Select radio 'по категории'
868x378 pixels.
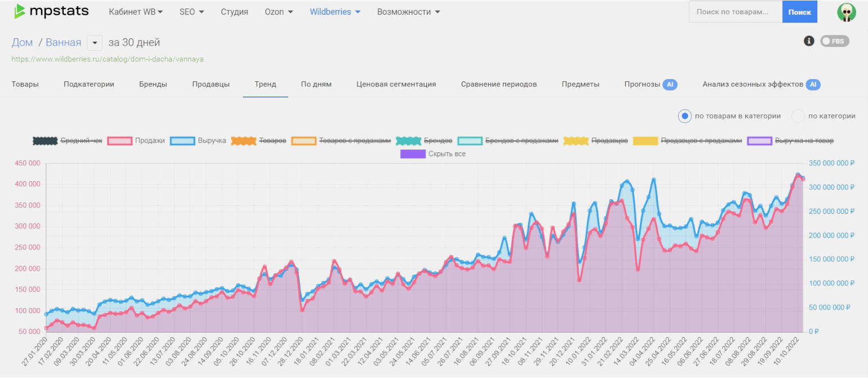click(798, 116)
